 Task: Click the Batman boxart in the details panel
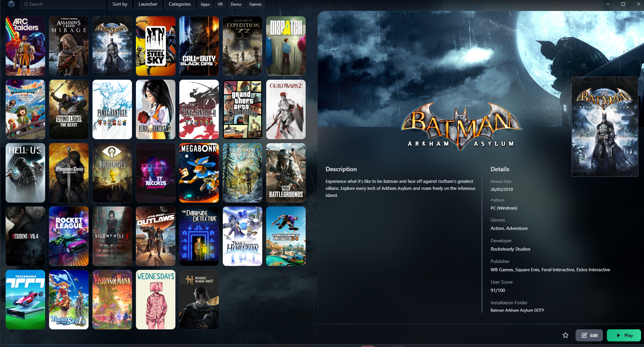[605, 127]
